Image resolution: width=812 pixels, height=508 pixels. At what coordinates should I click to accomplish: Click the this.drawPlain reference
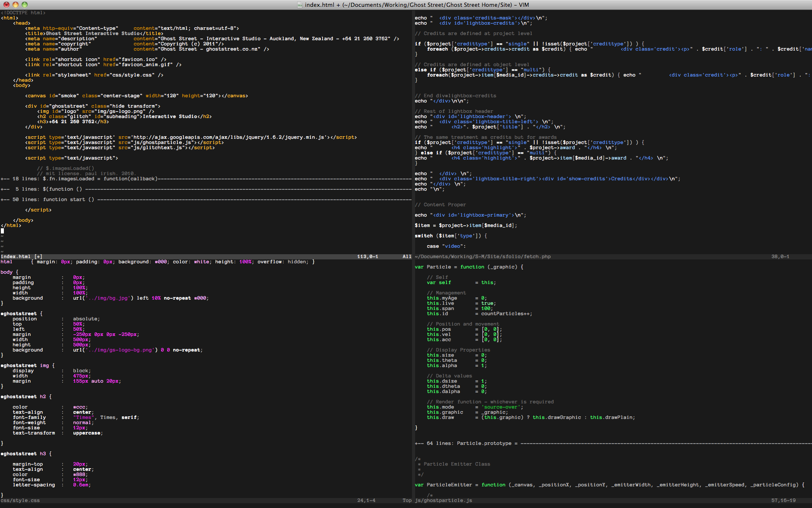612,417
